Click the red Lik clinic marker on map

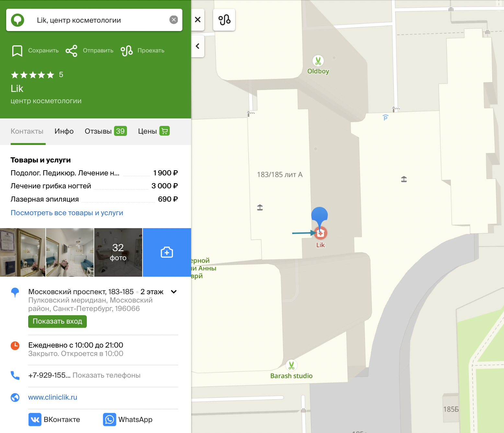(320, 233)
